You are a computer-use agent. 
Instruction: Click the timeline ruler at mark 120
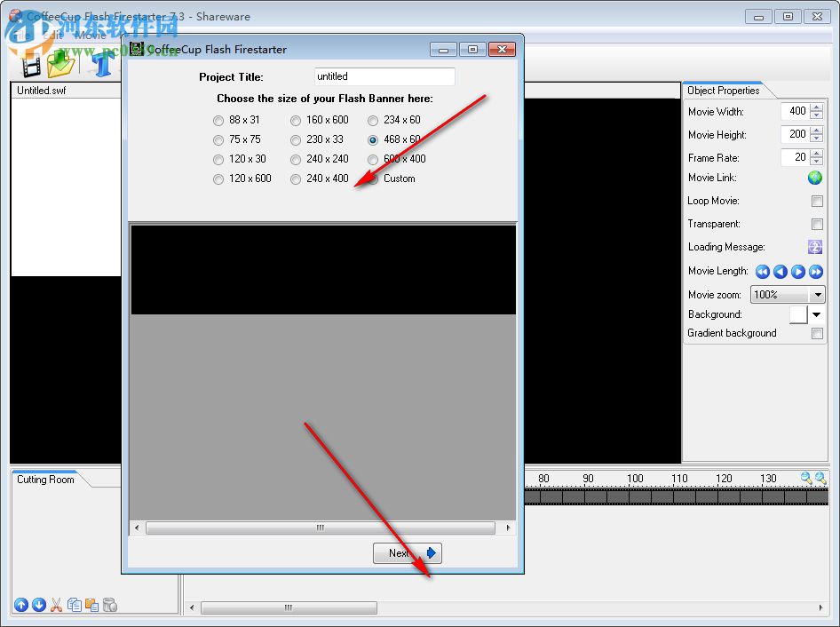(724, 478)
